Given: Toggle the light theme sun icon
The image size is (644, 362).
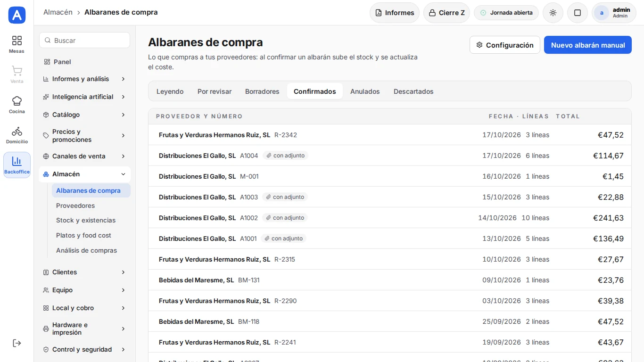Looking at the screenshot, I should pos(553,13).
